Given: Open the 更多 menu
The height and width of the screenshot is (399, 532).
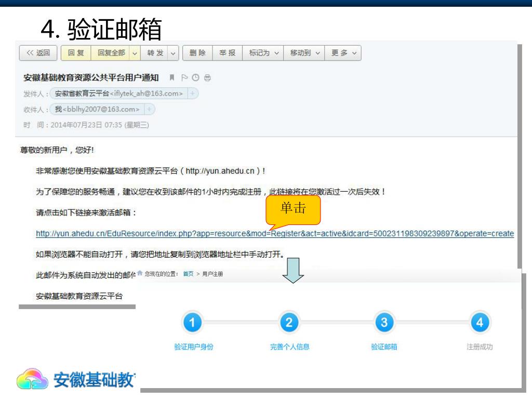Looking at the screenshot, I should (x=345, y=52).
